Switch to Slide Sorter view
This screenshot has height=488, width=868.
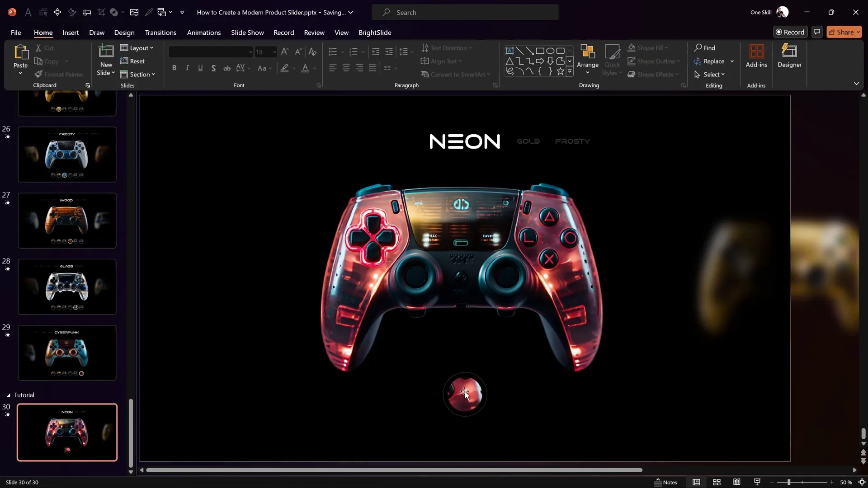[717, 482]
